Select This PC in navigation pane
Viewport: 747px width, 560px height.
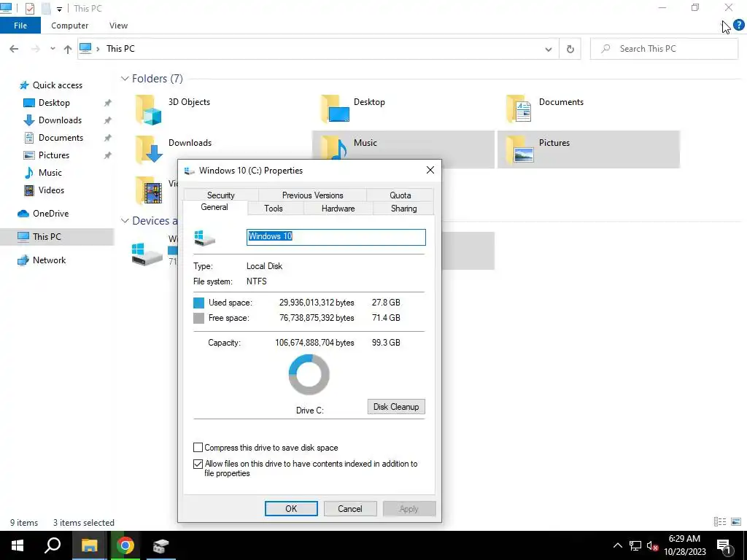click(x=57, y=237)
